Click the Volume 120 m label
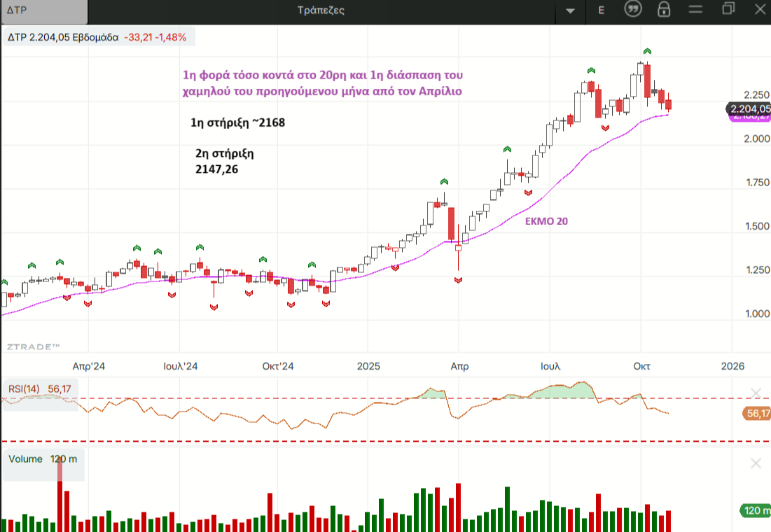The width and height of the screenshot is (771, 532). (43, 459)
